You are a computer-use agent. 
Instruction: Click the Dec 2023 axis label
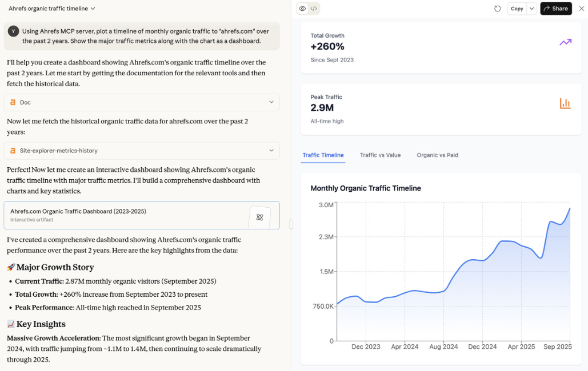pyautogui.click(x=366, y=347)
